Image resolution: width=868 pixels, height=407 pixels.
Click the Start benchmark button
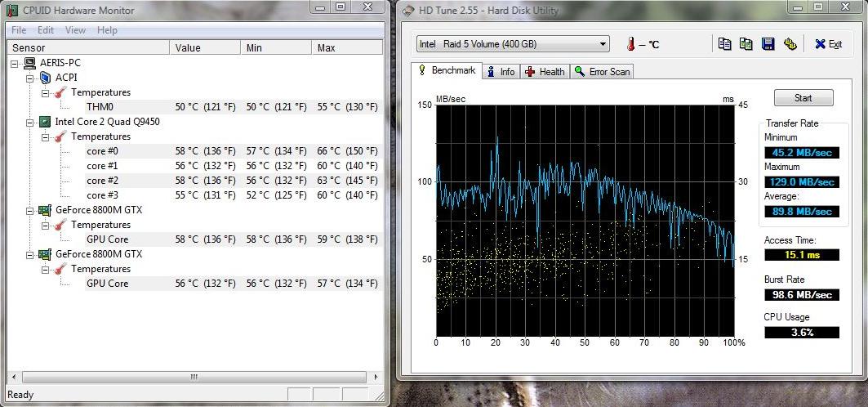(x=803, y=98)
